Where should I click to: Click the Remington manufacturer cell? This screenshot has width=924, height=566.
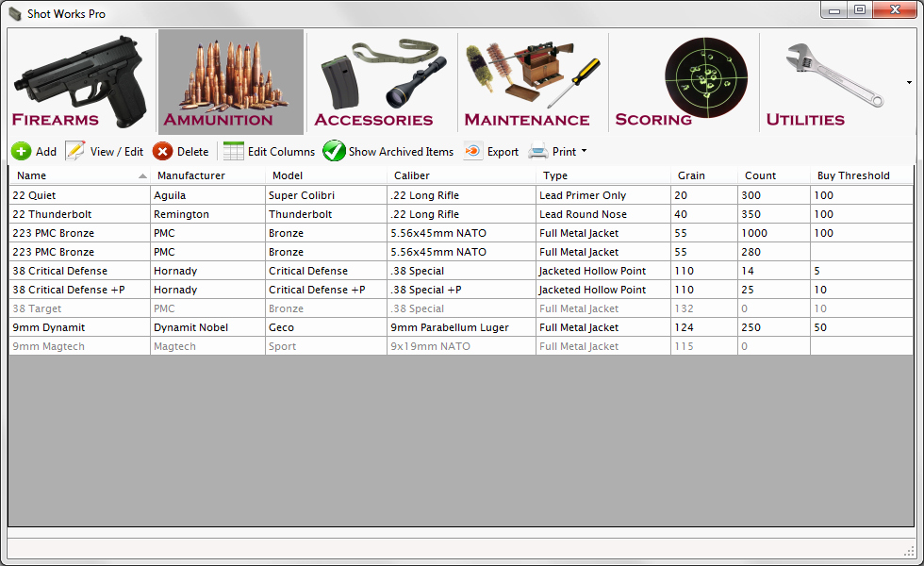pyautogui.click(x=208, y=214)
